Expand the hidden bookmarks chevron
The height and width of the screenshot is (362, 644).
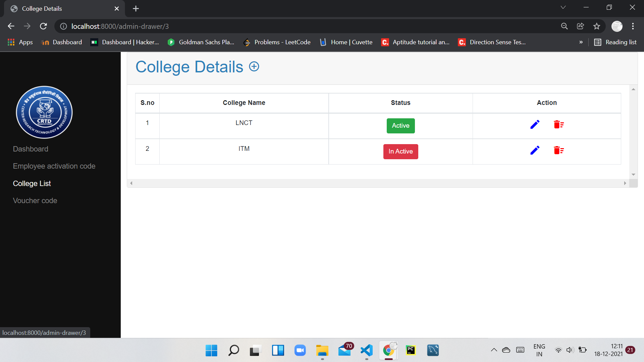pos(581,42)
